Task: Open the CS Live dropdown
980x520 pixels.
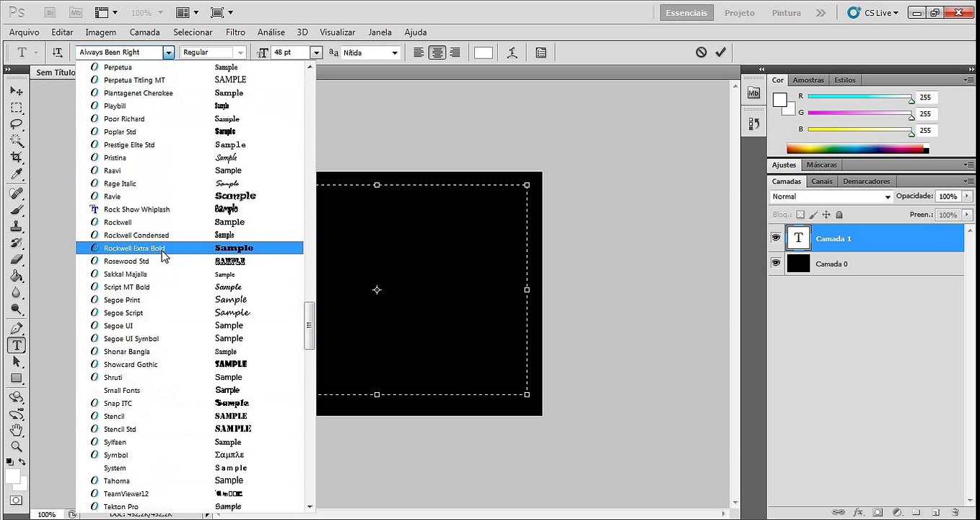Action: tap(873, 12)
